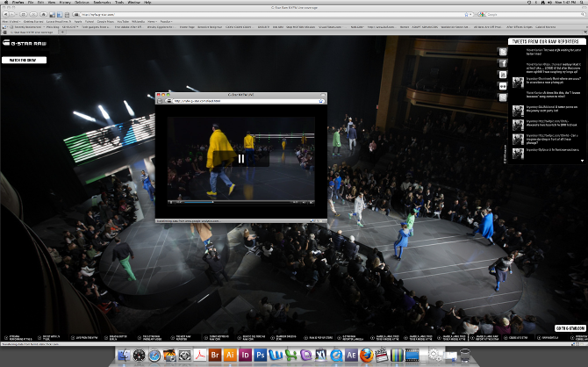Open Microsoft Word from the Dock
Image resolution: width=588 pixels, height=367 pixels.
tap(276, 355)
